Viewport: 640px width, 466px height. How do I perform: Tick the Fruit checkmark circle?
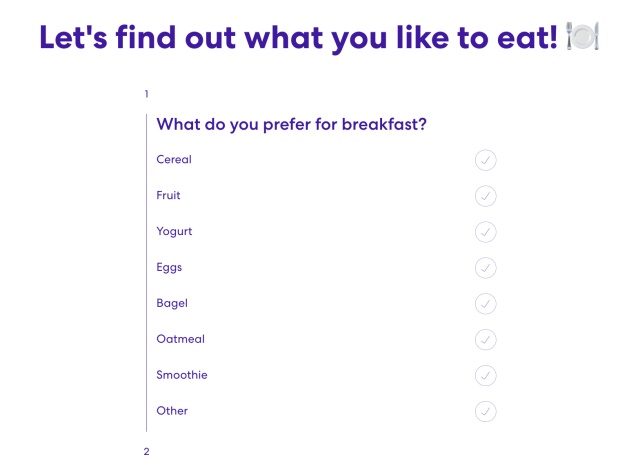tap(486, 196)
